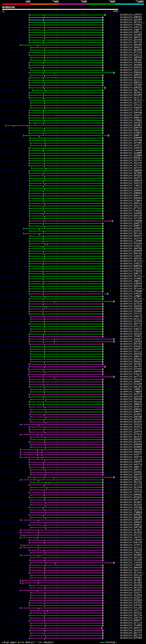The width and height of the screenshot is (146, 644).
Task: Select the UniRef100_B9HTA4 label
Action: 131,128
